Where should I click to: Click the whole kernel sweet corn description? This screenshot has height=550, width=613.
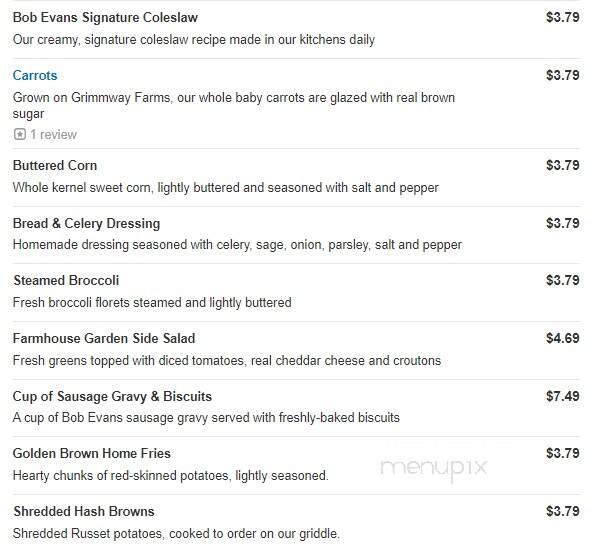(226, 188)
